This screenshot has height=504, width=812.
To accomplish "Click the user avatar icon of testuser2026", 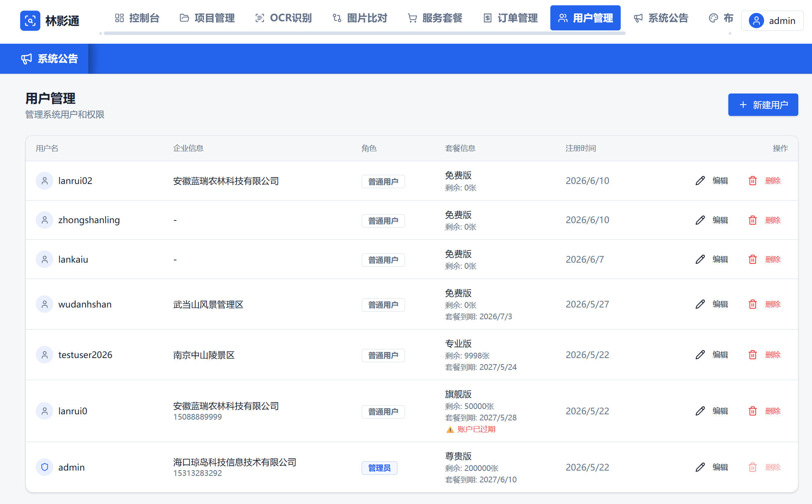I will pyautogui.click(x=44, y=355).
